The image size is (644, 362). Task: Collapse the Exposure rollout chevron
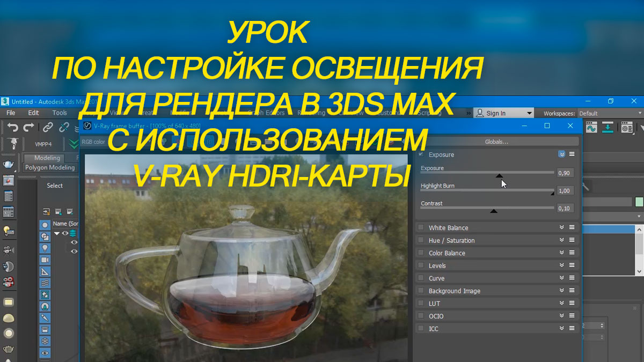[x=562, y=154]
